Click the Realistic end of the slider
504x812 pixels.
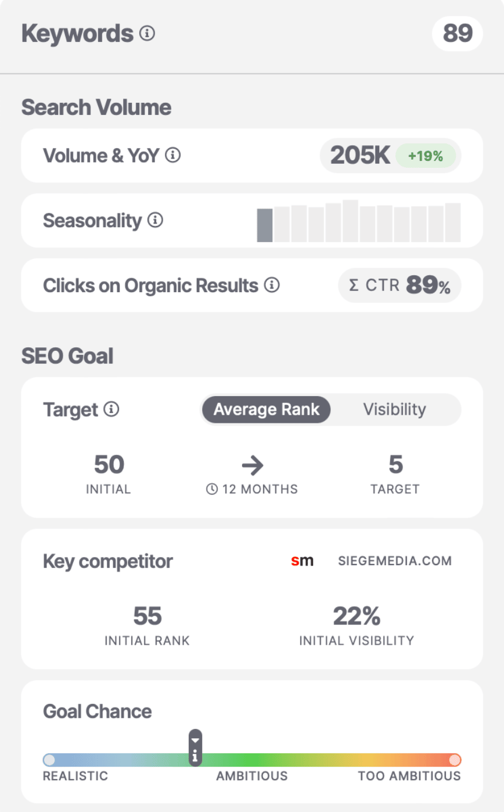tap(49, 760)
